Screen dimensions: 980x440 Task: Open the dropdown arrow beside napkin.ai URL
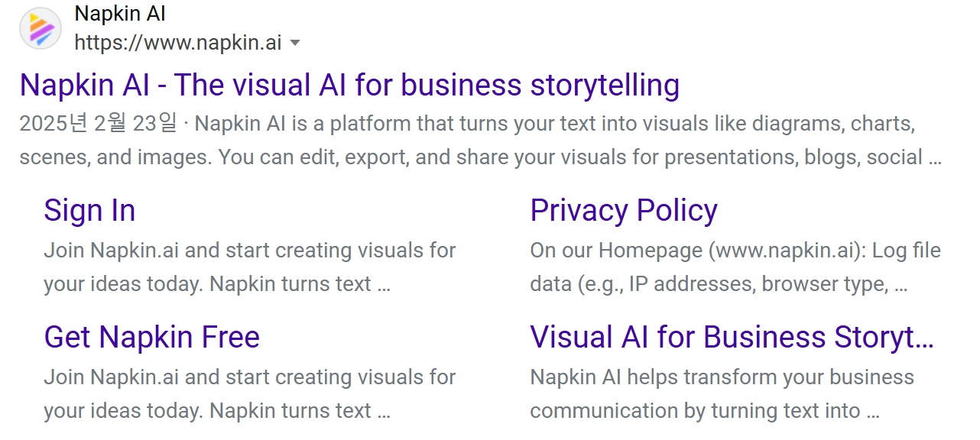click(295, 43)
